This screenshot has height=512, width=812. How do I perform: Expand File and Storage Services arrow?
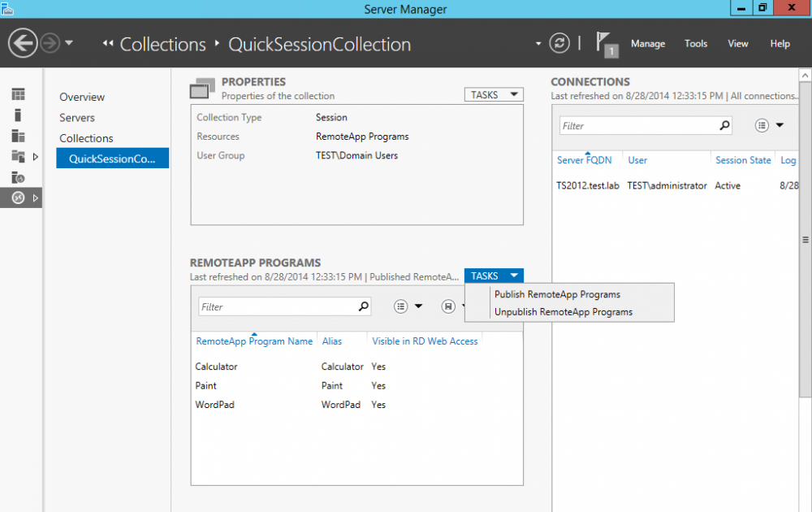coord(35,157)
